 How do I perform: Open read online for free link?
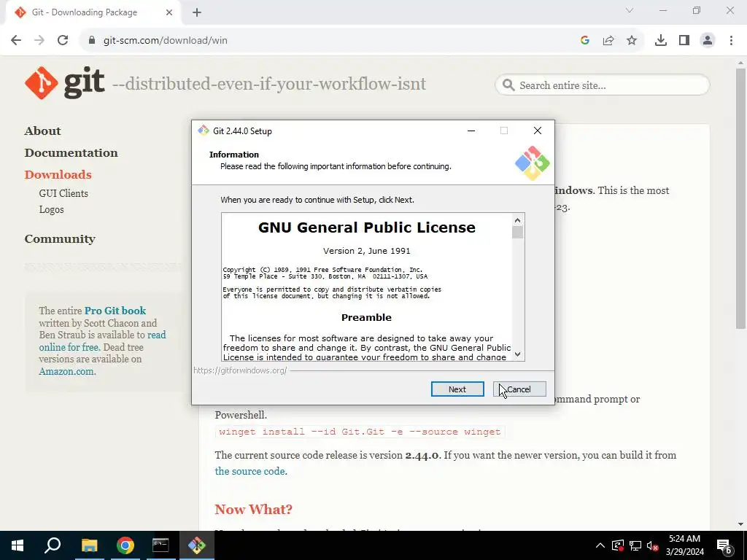[x=102, y=341]
